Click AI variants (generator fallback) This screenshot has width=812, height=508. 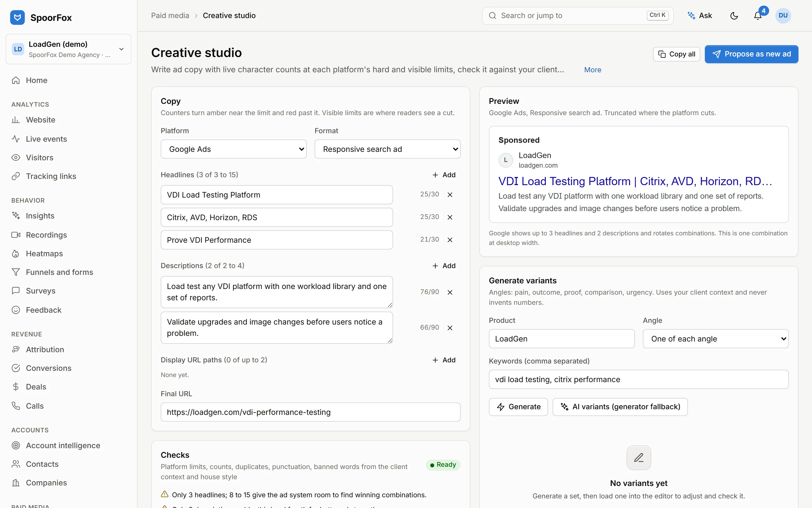pos(620,407)
